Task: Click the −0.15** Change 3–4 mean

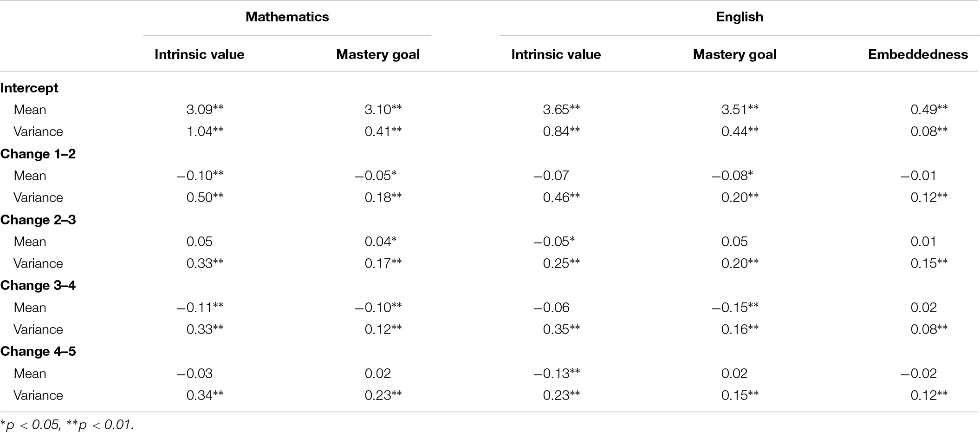Action: [735, 308]
